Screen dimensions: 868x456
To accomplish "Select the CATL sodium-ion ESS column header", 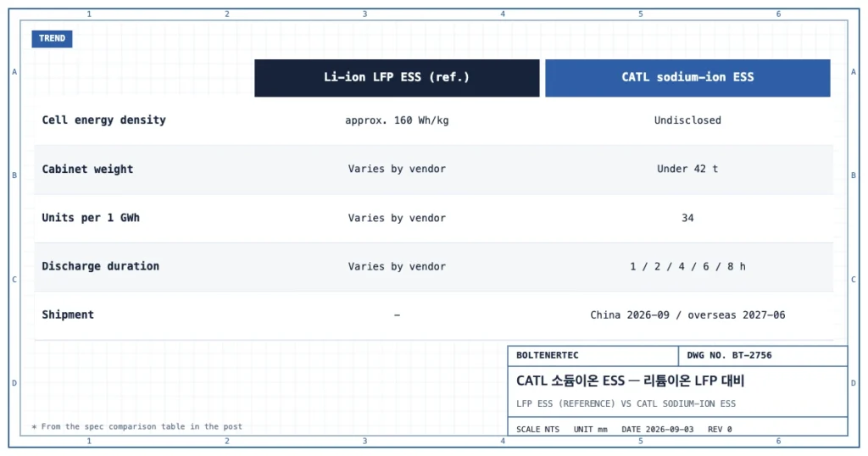I will click(687, 78).
